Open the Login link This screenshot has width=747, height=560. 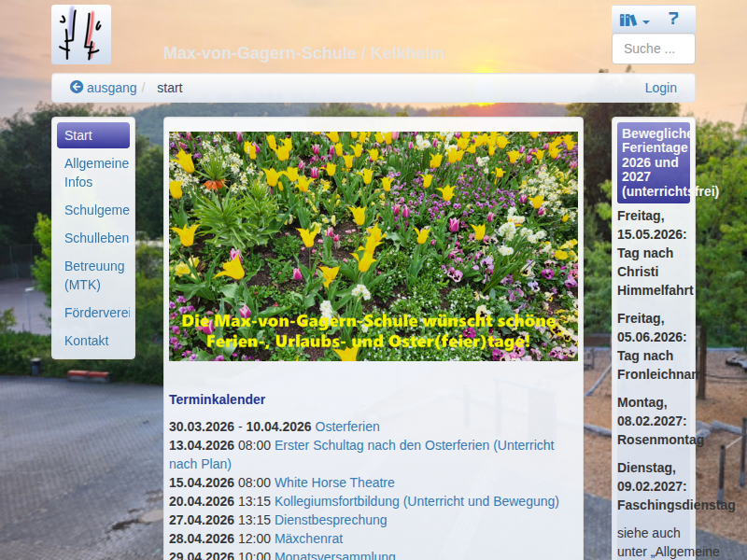coord(660,88)
